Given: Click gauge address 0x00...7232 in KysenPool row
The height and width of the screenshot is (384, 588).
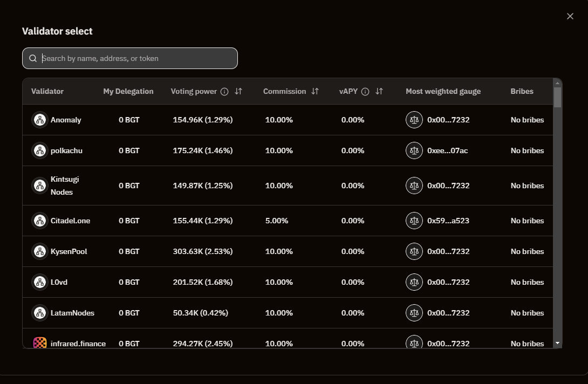Looking at the screenshot, I should tap(448, 252).
